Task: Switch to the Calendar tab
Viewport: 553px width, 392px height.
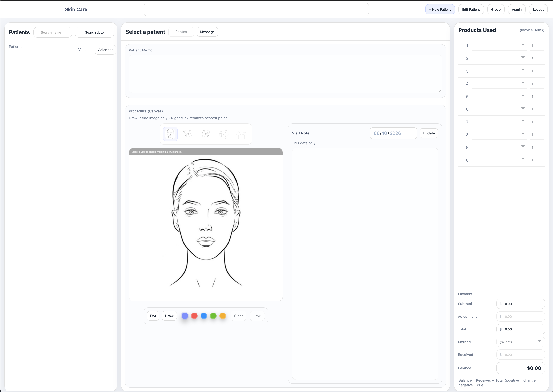Action: coord(105,50)
